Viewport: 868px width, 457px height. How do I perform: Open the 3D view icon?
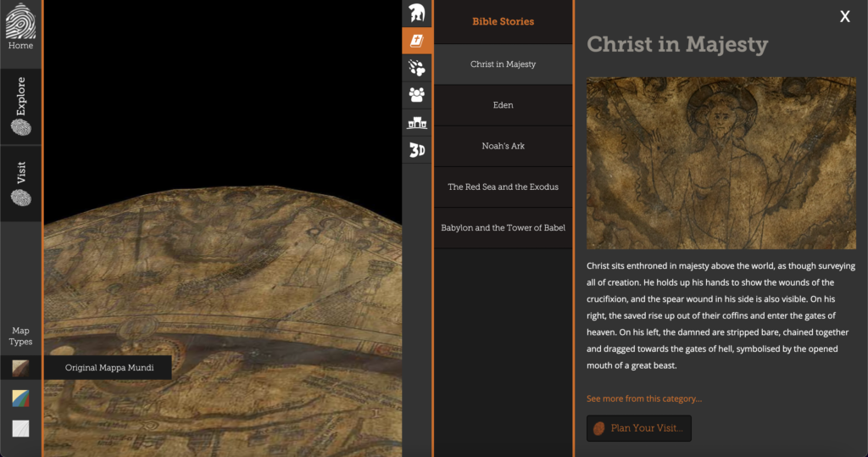point(417,150)
